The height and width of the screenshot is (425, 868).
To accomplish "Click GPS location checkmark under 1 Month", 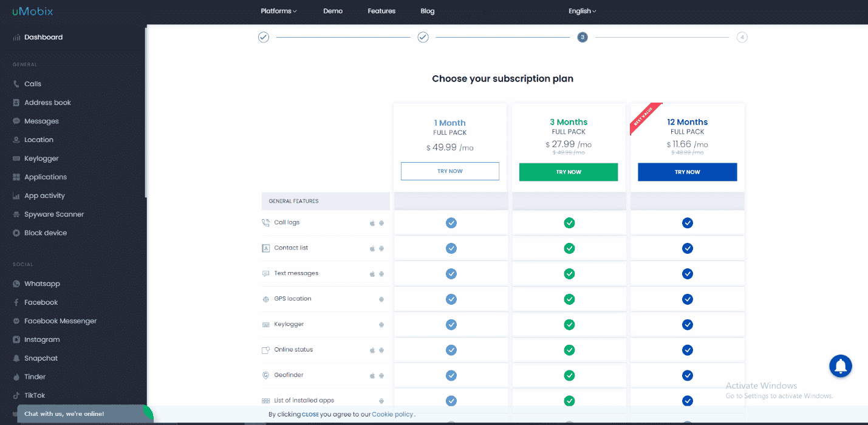I will point(451,299).
